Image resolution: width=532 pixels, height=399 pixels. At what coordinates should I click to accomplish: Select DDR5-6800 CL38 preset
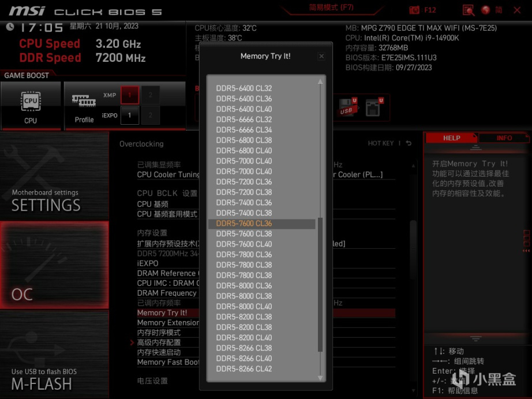coord(244,140)
